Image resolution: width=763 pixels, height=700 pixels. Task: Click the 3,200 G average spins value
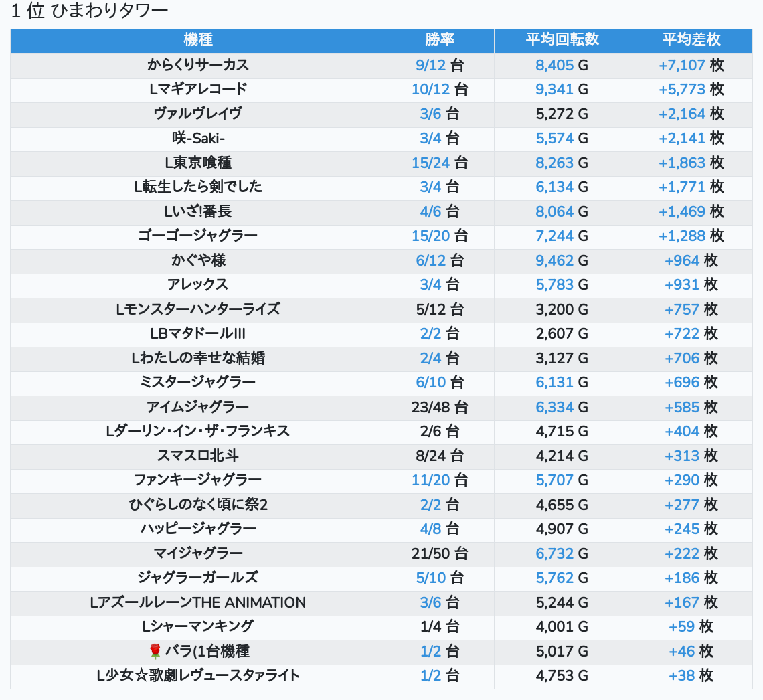point(562,309)
